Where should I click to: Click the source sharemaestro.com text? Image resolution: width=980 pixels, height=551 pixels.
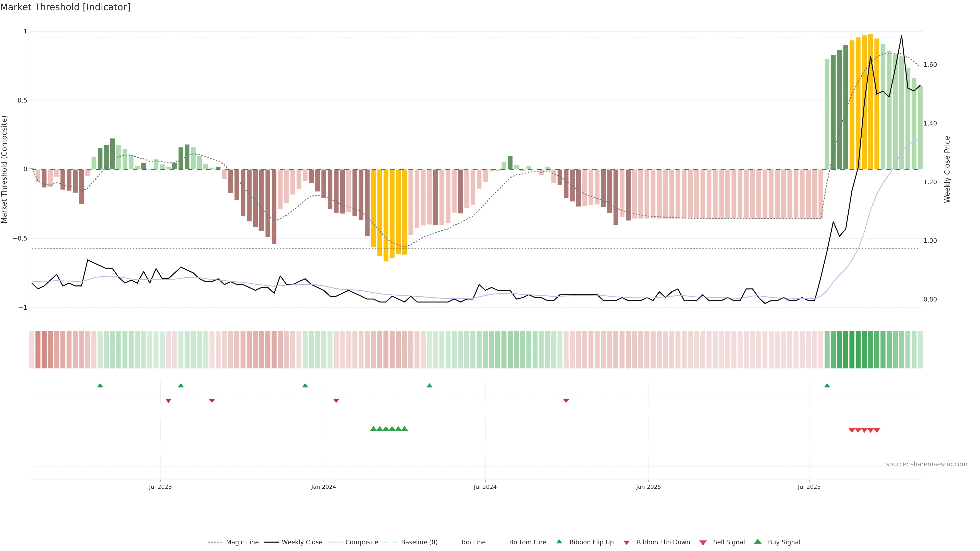click(926, 464)
